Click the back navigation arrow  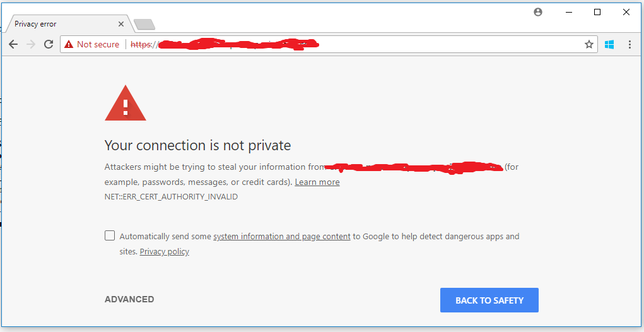click(x=13, y=45)
